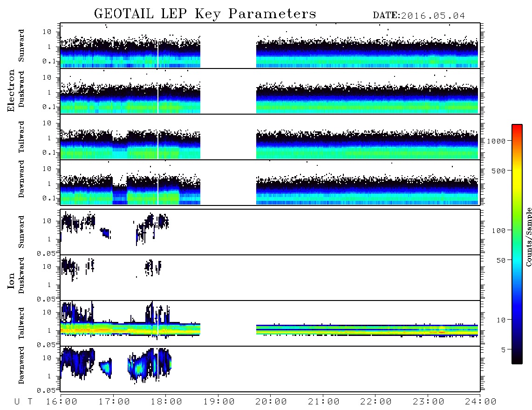Click the Electron "Sunward" axis label

click(x=21, y=46)
